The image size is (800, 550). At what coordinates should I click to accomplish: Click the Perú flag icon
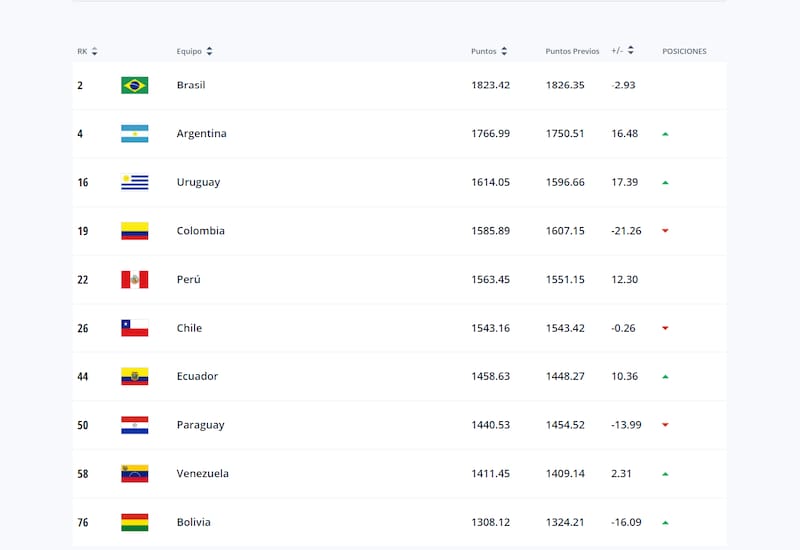[134, 279]
